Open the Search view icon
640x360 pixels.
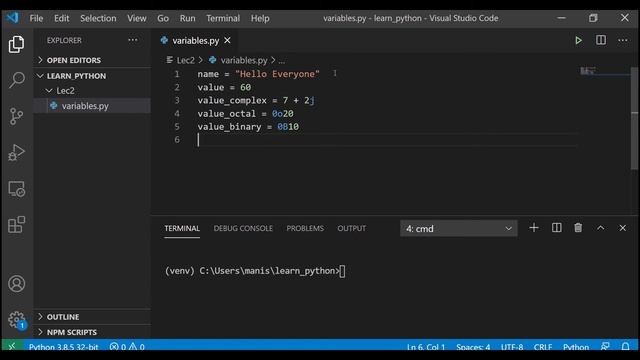[x=16, y=80]
